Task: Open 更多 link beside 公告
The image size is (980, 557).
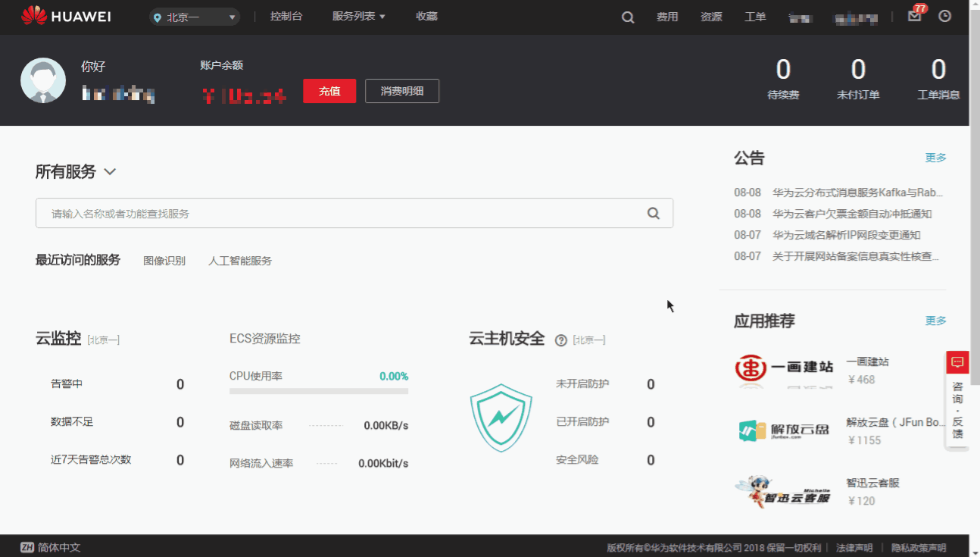Action: pos(935,158)
